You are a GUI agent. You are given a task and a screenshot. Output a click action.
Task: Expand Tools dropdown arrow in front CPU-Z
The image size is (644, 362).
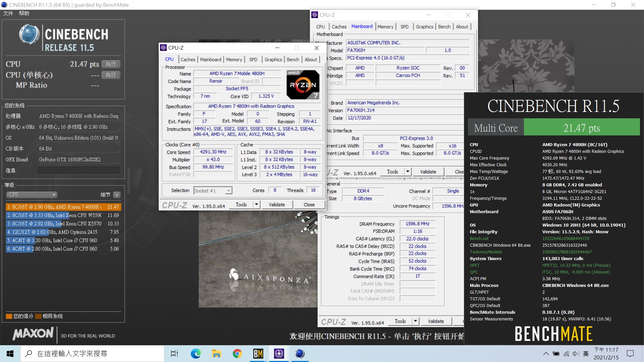pos(257,204)
